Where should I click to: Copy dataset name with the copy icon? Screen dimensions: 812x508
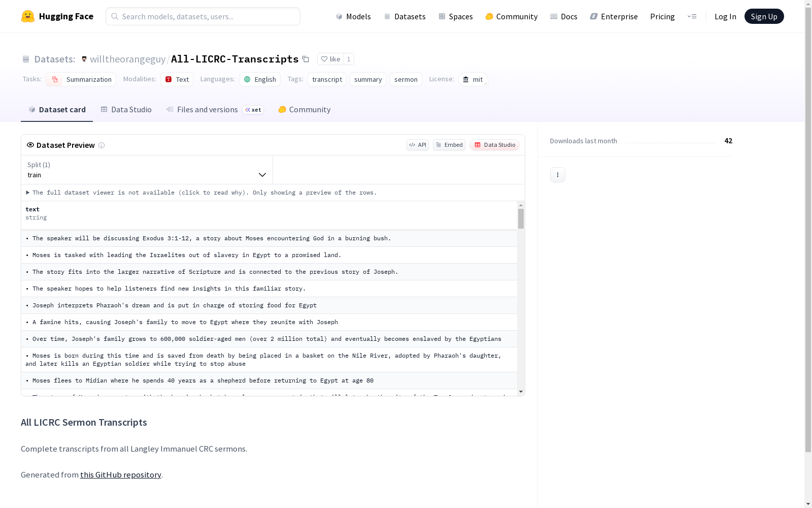coord(306,59)
